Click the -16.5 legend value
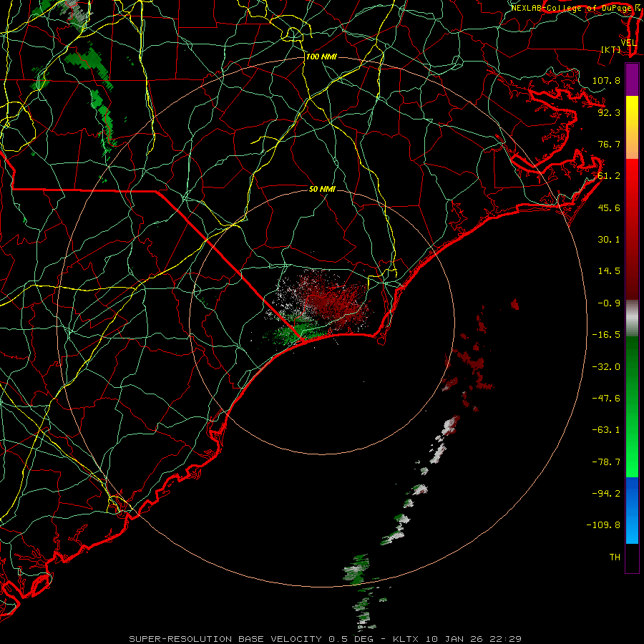The width and height of the screenshot is (644, 644). (x=606, y=334)
